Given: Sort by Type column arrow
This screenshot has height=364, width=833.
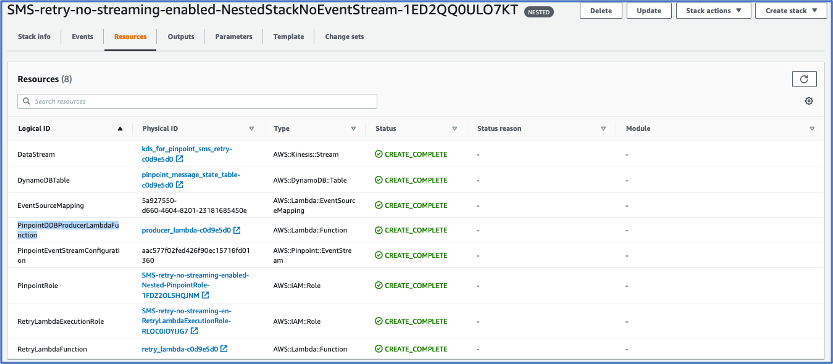Looking at the screenshot, I should pos(353,129).
